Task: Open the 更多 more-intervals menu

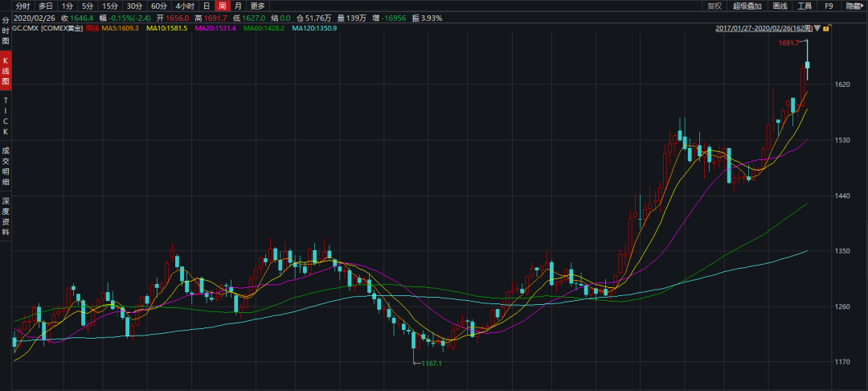Action: pyautogui.click(x=257, y=6)
